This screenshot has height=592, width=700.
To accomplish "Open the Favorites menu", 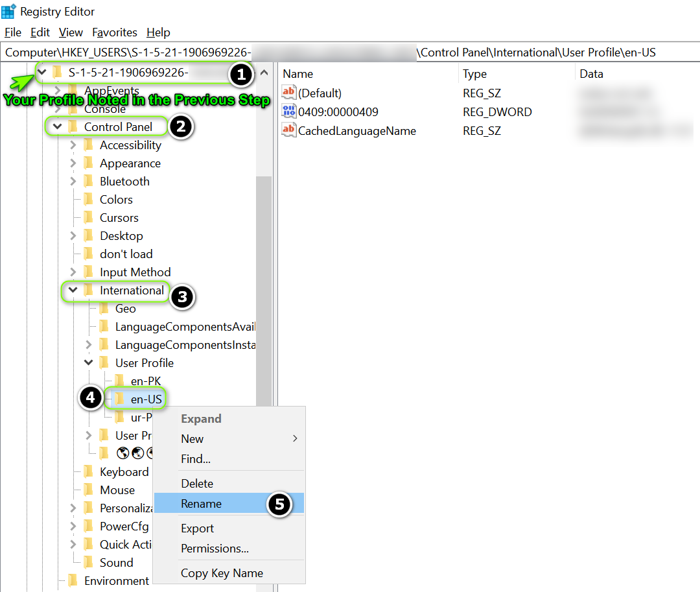I will (115, 32).
